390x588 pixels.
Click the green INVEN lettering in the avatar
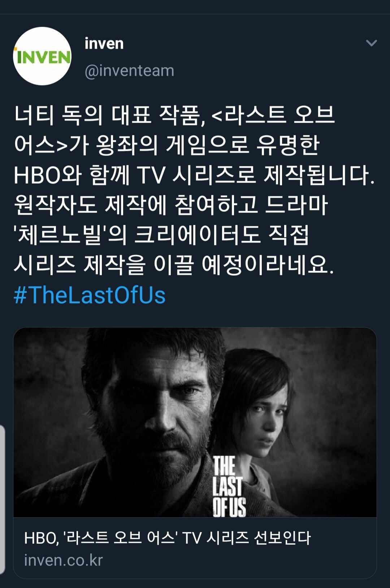[x=43, y=57]
